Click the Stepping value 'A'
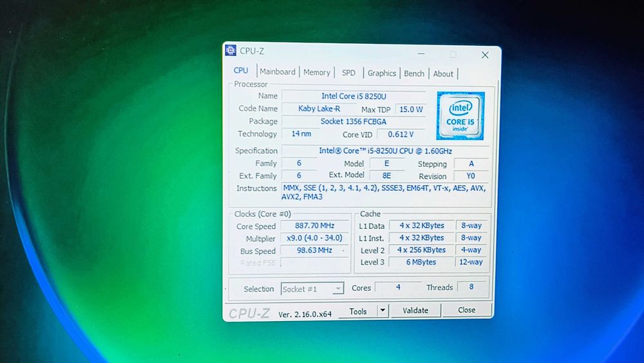 pyautogui.click(x=471, y=164)
